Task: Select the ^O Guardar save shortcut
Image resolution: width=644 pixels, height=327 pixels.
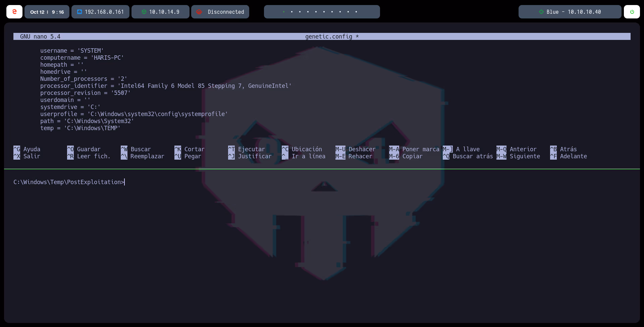Action: point(84,149)
